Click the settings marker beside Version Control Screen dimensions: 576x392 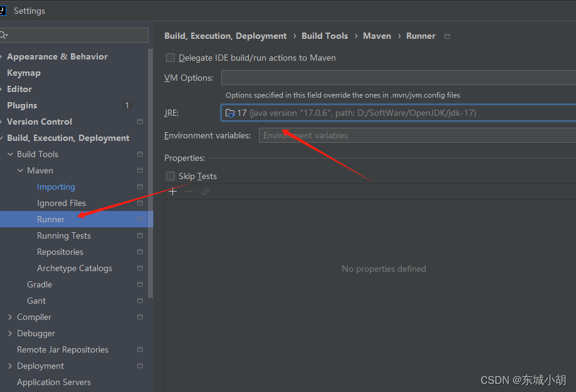tap(140, 121)
